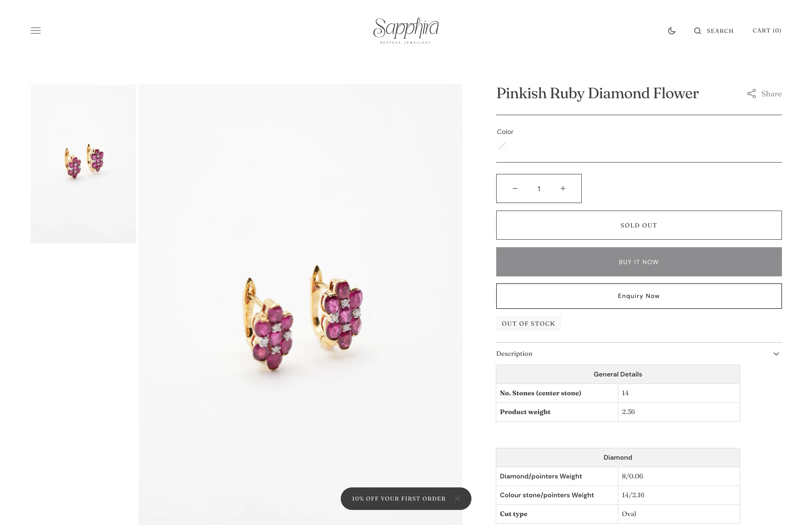Open the search with the magnifier icon

tap(697, 31)
